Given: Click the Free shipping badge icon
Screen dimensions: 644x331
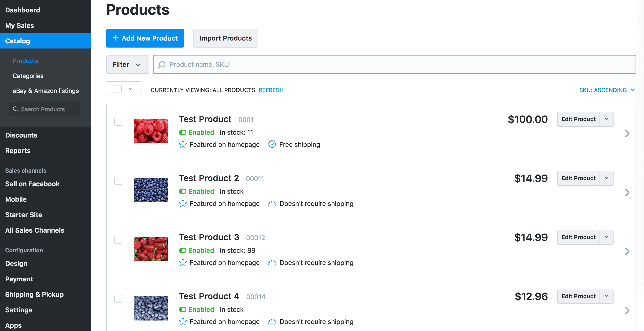Looking at the screenshot, I should pyautogui.click(x=272, y=145).
